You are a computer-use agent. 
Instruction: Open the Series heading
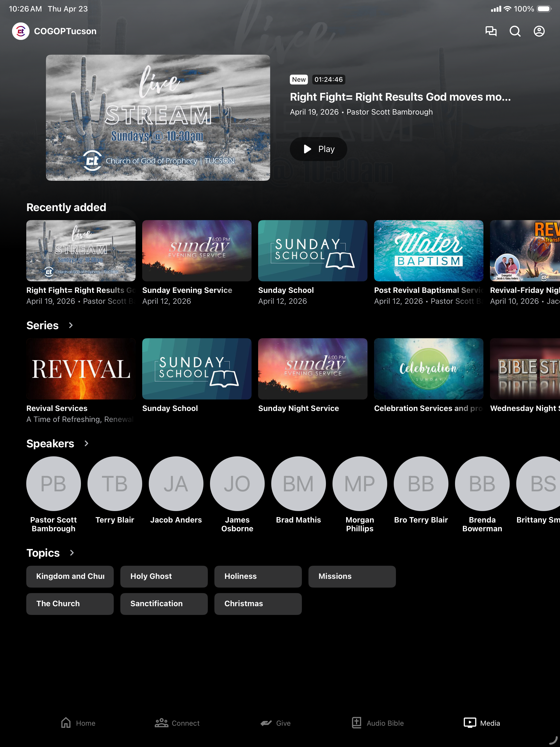coord(43,325)
